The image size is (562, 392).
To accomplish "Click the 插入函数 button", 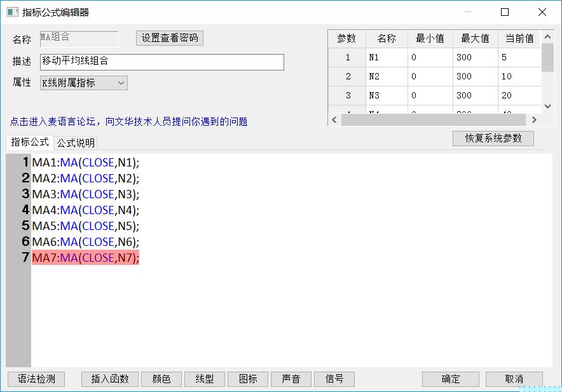I will click(110, 379).
